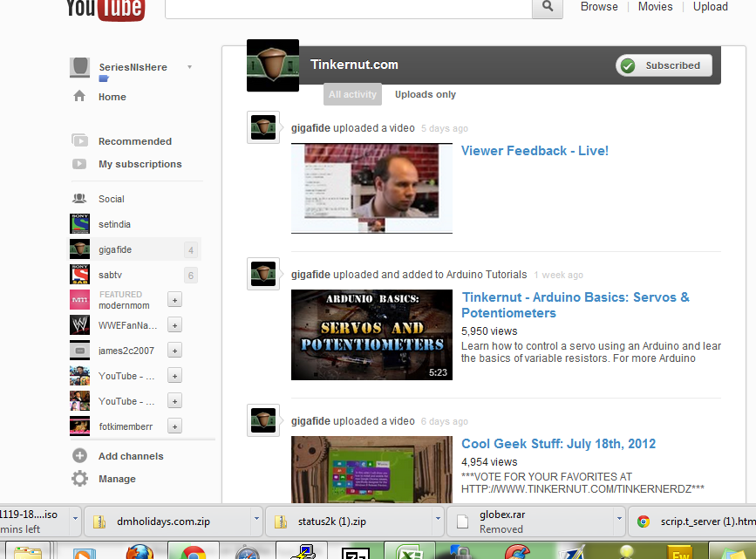Open the Recommended sidebar item
The height and width of the screenshot is (559, 756).
point(135,140)
